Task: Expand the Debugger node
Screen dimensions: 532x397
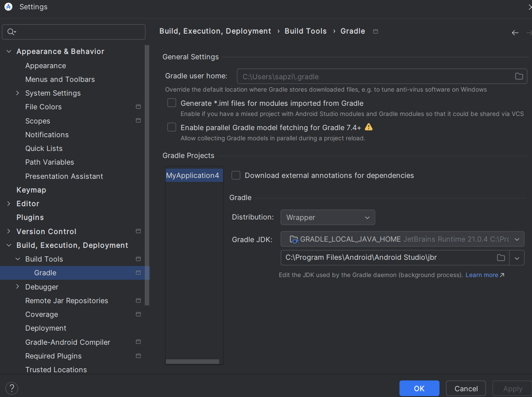Action: coord(18,286)
